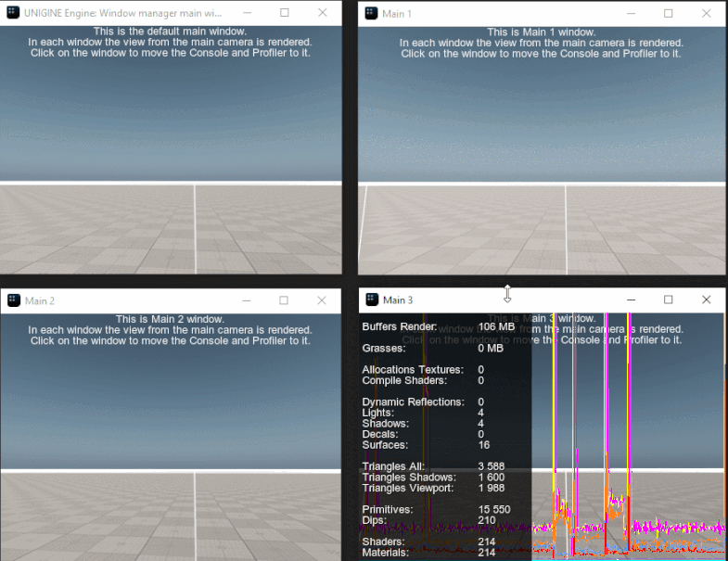Maximize the UNIGINE Engine default main window

284,13
